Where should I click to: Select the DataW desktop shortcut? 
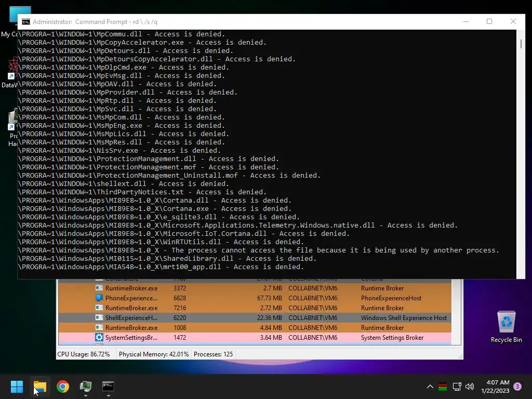pos(9,73)
